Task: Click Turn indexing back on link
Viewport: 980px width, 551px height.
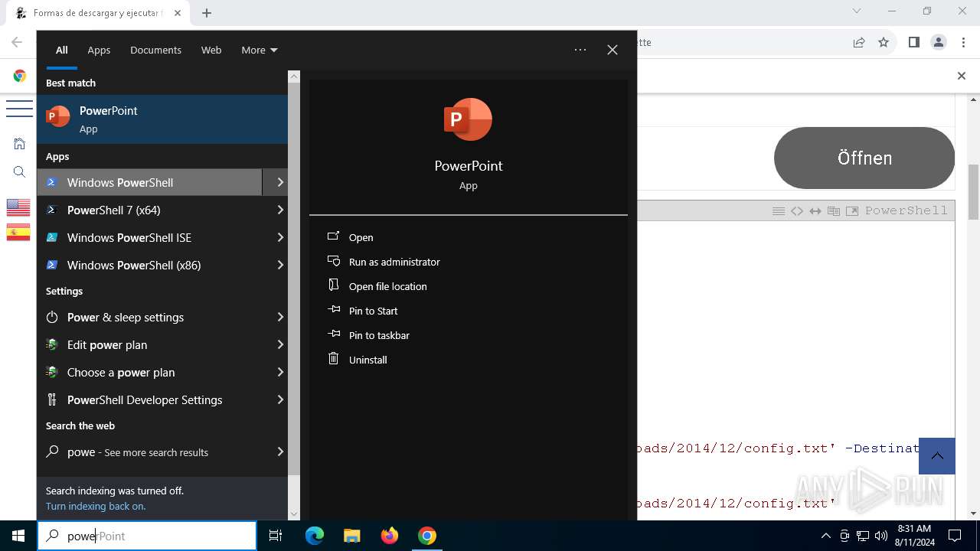Action: [96, 506]
